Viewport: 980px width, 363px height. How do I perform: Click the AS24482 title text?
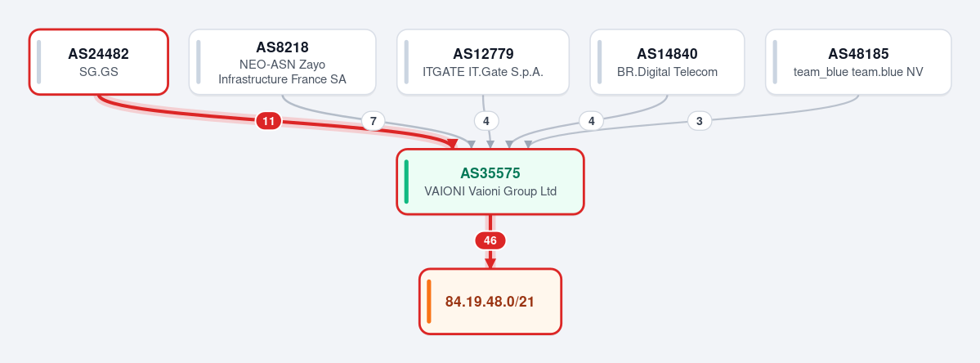coord(99,54)
